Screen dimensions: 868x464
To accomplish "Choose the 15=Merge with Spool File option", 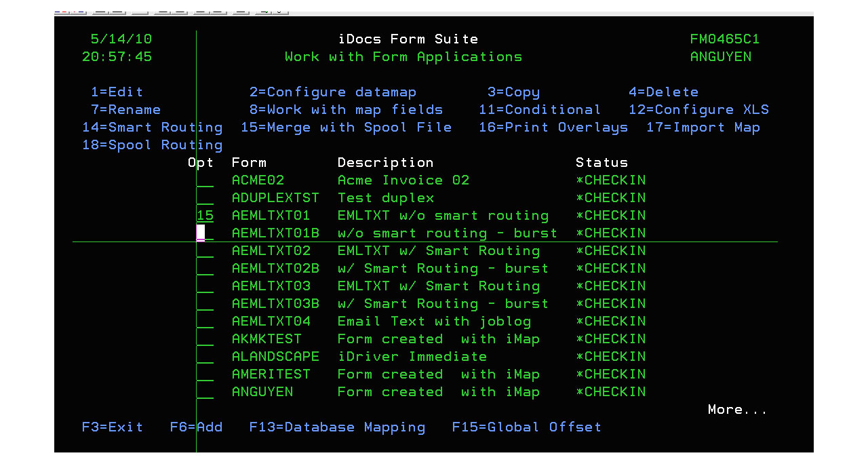I will 346,128.
